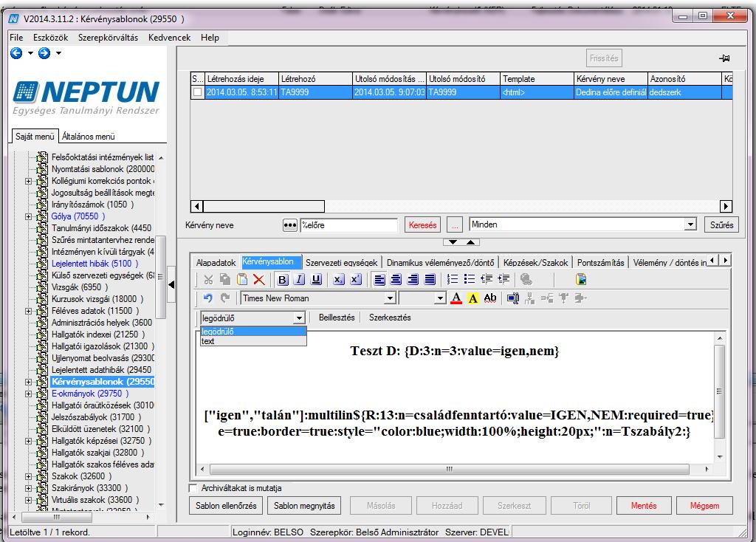Toggle Italic formatting
The height and width of the screenshot is (542, 756).
tap(300, 279)
